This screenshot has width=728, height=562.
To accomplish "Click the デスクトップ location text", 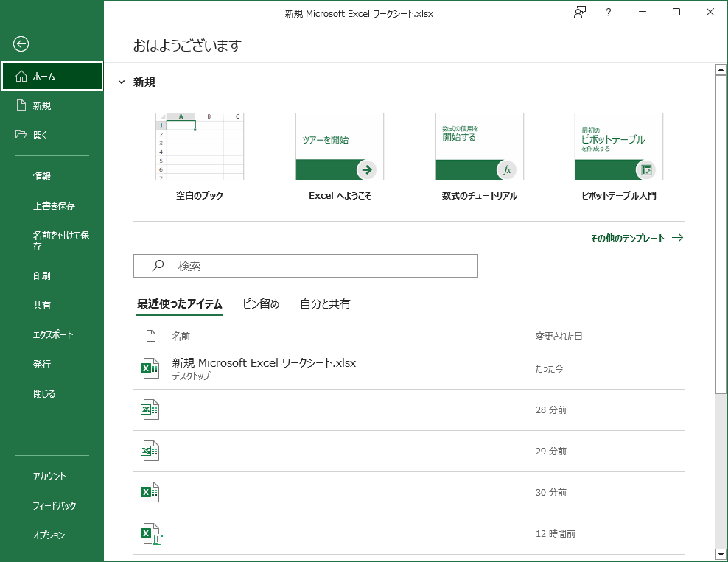I will click(x=191, y=376).
